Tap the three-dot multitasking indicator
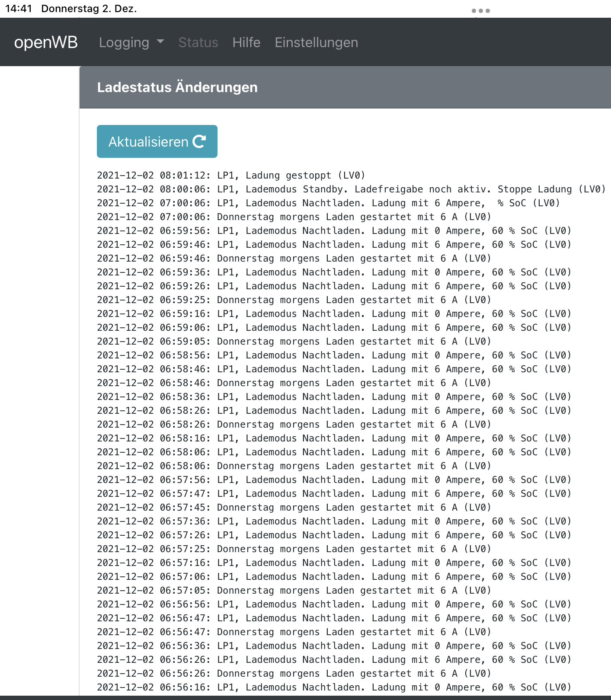611x700 pixels. [481, 10]
